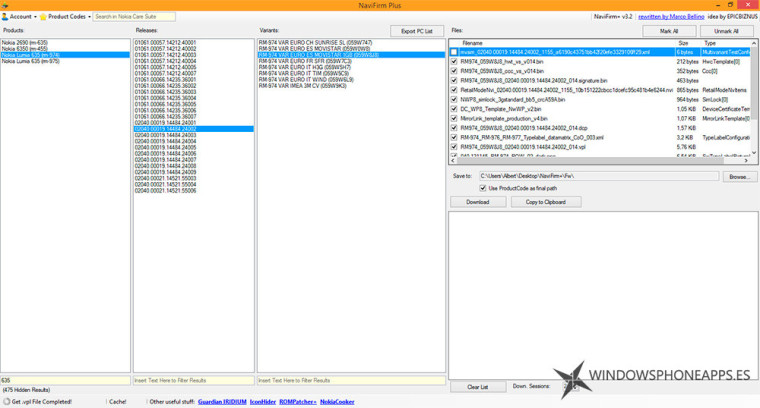Open the ROMPatcher+ link
Image resolution: width=760 pixels, height=408 pixels.
298,402
